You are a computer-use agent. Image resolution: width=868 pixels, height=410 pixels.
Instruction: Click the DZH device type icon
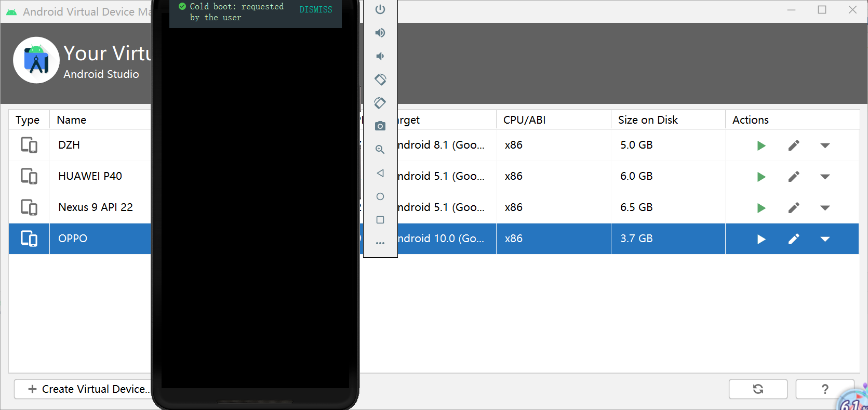point(29,145)
